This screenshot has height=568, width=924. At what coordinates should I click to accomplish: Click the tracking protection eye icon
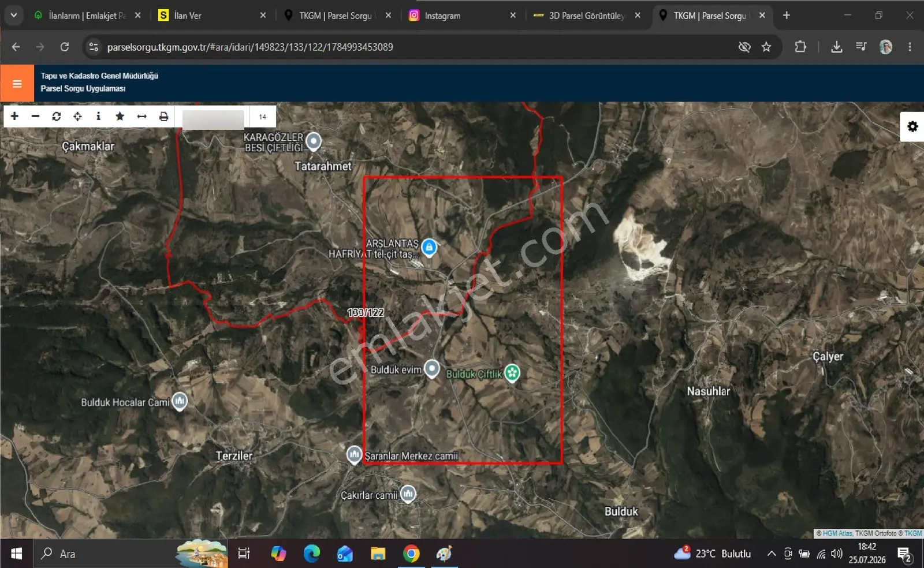(744, 47)
